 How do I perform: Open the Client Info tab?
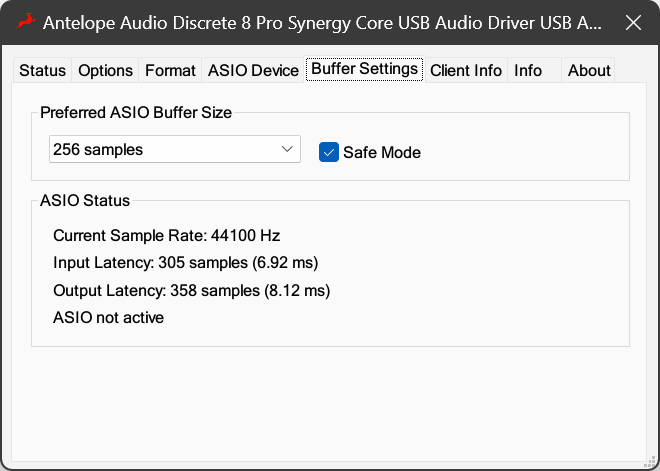(466, 70)
